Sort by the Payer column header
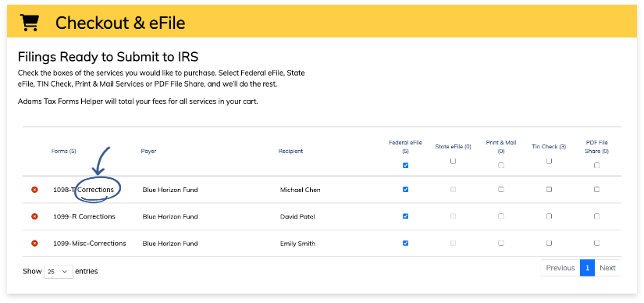 (x=148, y=151)
